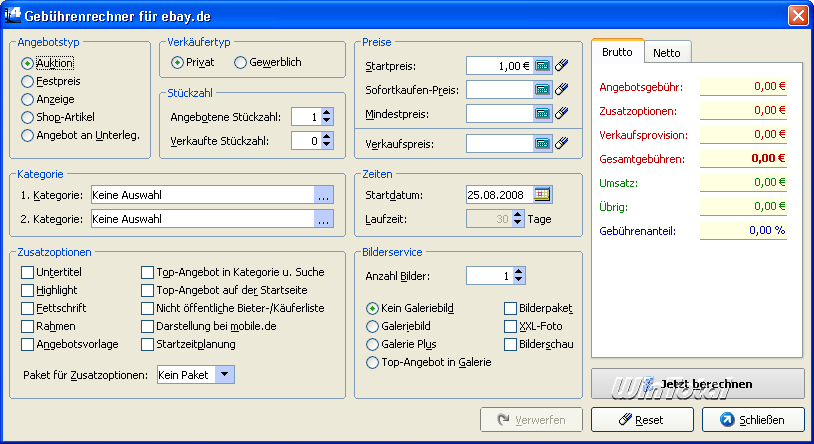Click the Startdatum date field

pyautogui.click(x=500, y=195)
